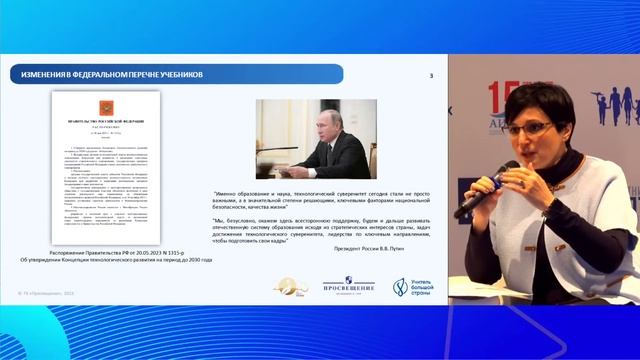
Task: Click the photo of the man at desk
Action: (316, 139)
